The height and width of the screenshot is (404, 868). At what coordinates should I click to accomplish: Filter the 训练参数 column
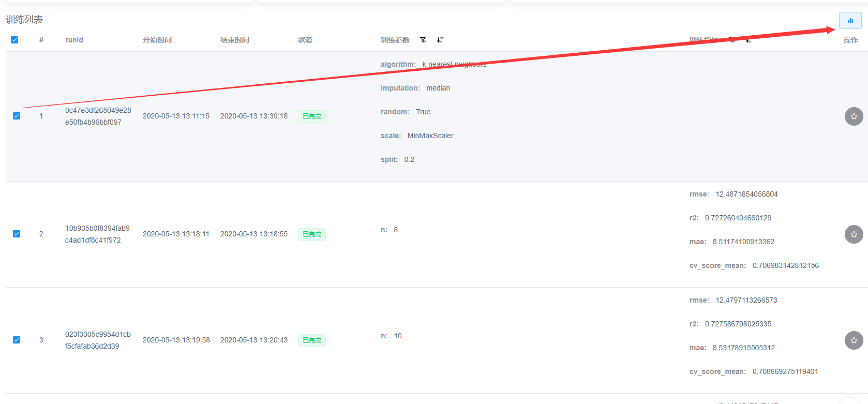[423, 40]
